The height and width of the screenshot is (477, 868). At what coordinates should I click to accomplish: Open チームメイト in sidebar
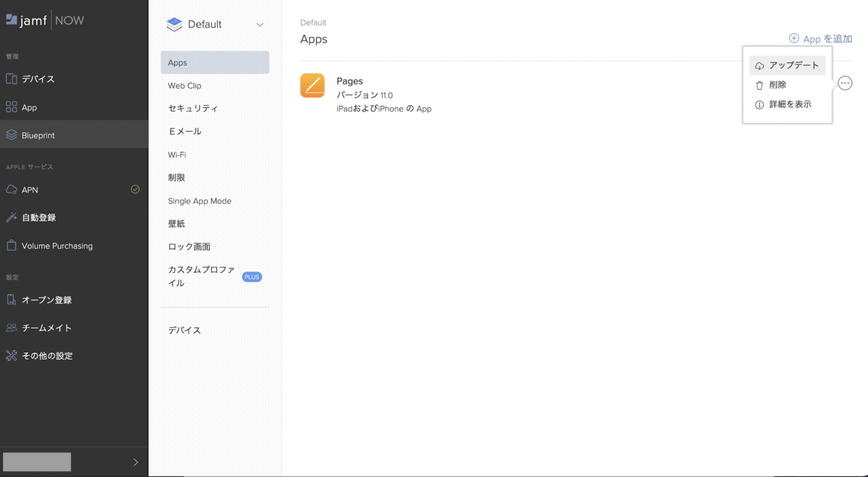pos(74,328)
